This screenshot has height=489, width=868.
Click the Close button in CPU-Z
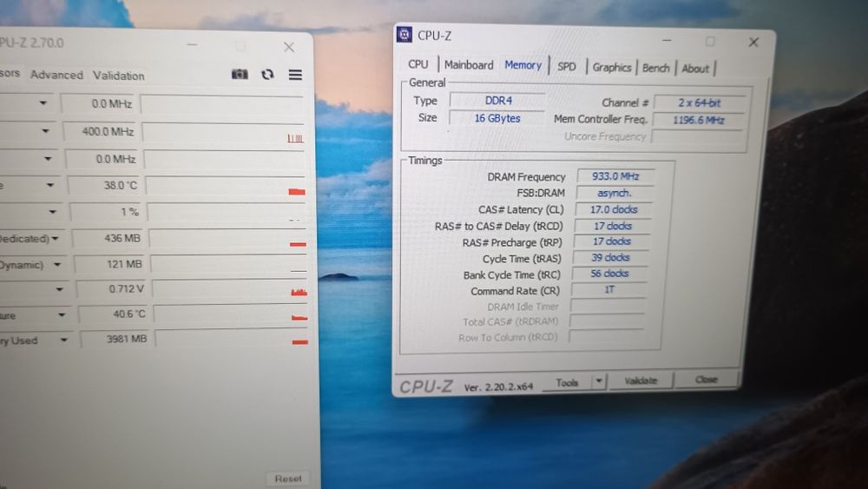[x=707, y=380]
